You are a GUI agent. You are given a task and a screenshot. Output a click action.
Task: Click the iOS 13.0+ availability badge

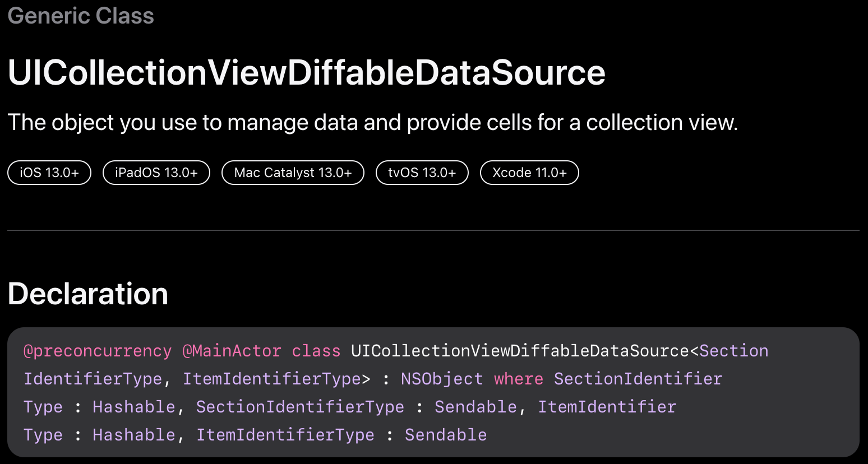tap(49, 173)
